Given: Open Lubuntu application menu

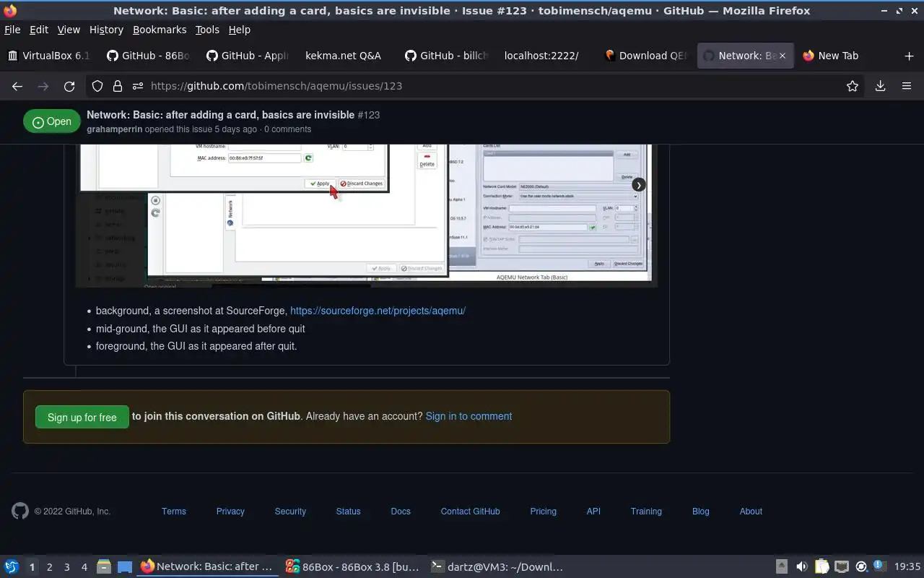Looking at the screenshot, I should tap(12, 566).
